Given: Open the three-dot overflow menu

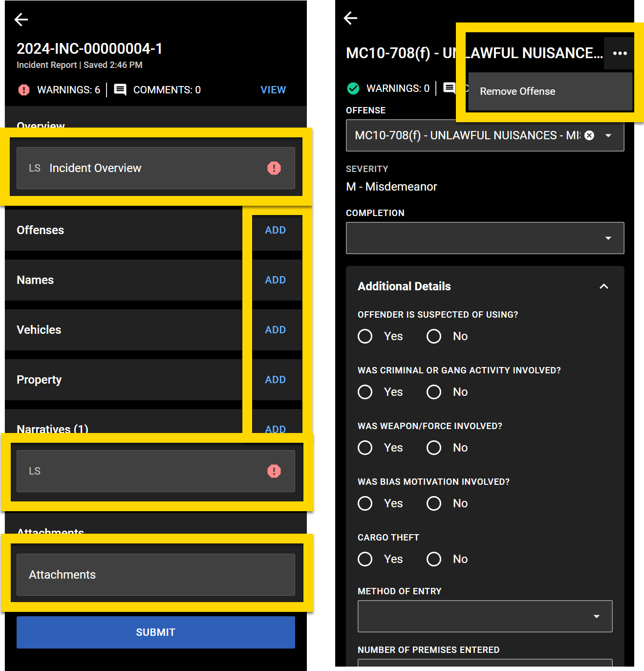Looking at the screenshot, I should (x=619, y=53).
